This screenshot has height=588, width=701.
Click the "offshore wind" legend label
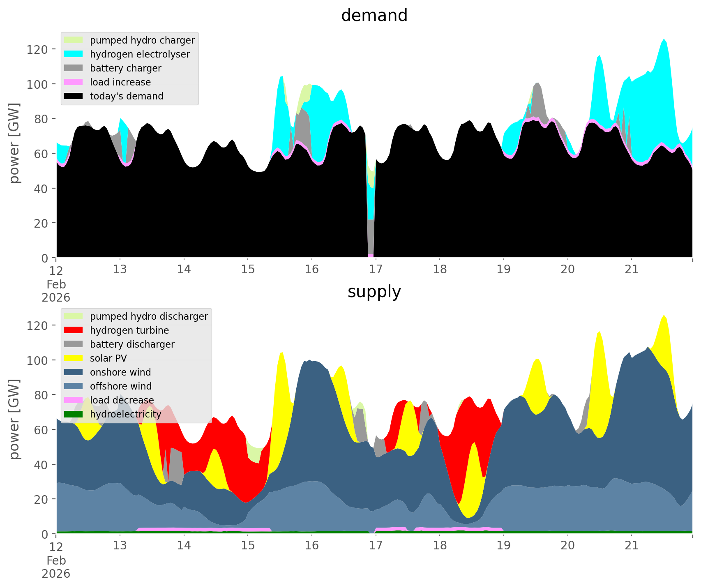click(120, 386)
